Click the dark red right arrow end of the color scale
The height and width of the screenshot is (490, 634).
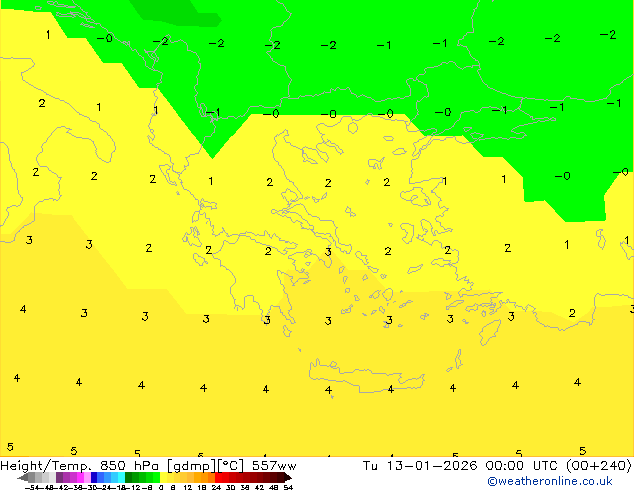coord(288,477)
